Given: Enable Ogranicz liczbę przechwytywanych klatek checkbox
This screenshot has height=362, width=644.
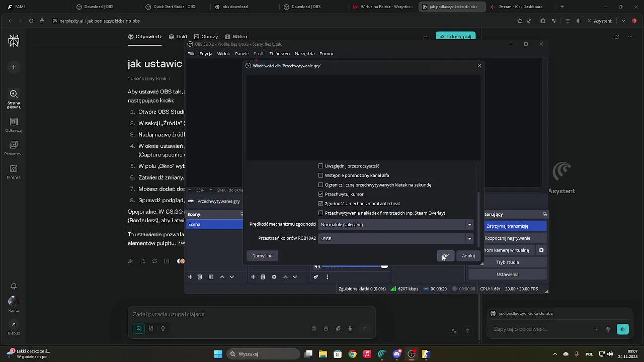Looking at the screenshot, I should 320,185.
